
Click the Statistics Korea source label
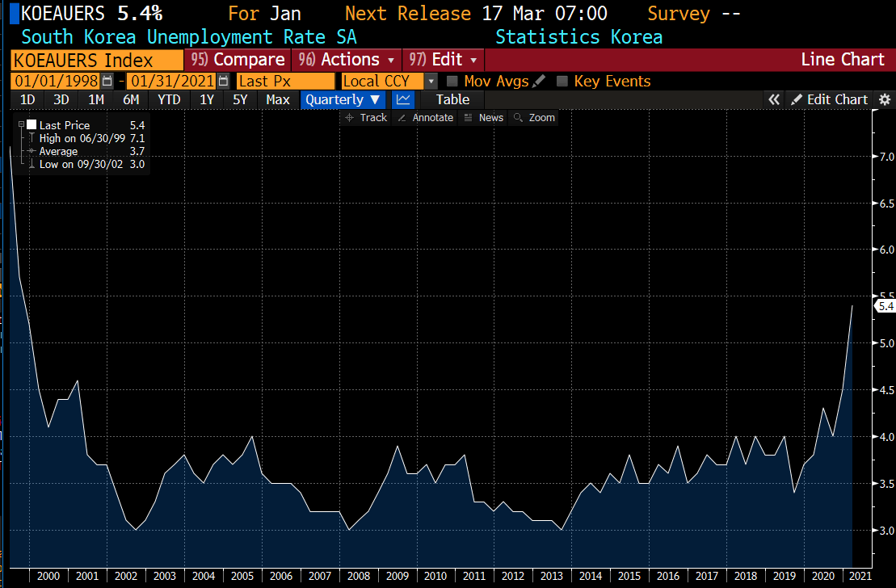pyautogui.click(x=578, y=37)
